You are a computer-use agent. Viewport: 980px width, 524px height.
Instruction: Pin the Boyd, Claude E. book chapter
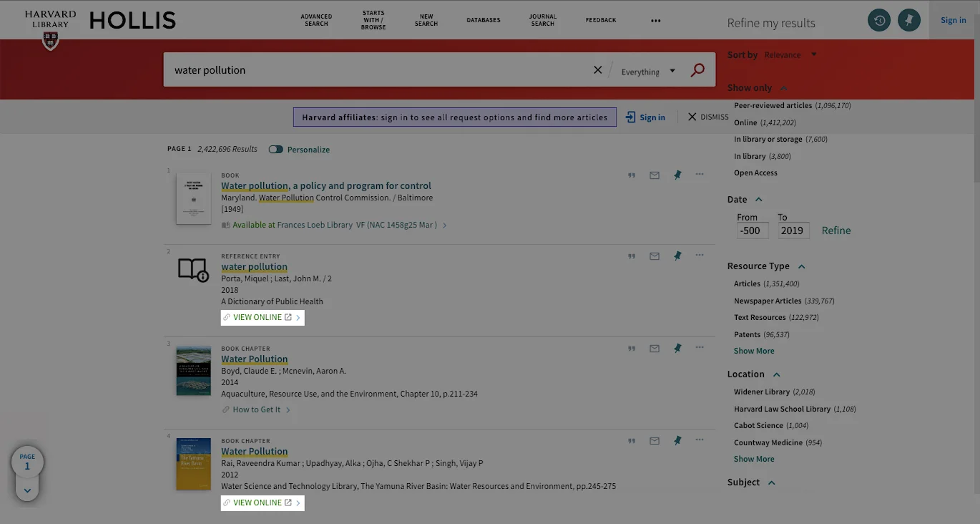coord(677,349)
